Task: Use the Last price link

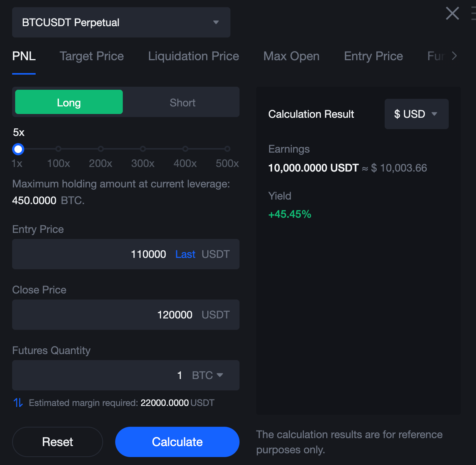Action: click(185, 254)
